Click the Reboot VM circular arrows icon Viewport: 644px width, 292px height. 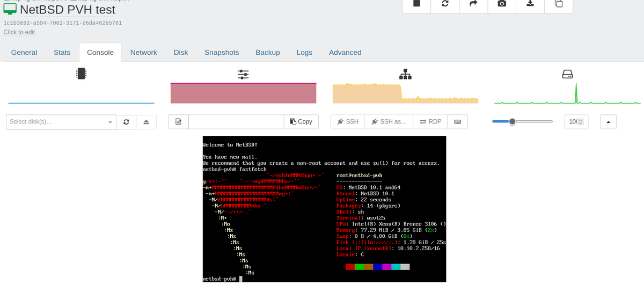(x=445, y=3)
